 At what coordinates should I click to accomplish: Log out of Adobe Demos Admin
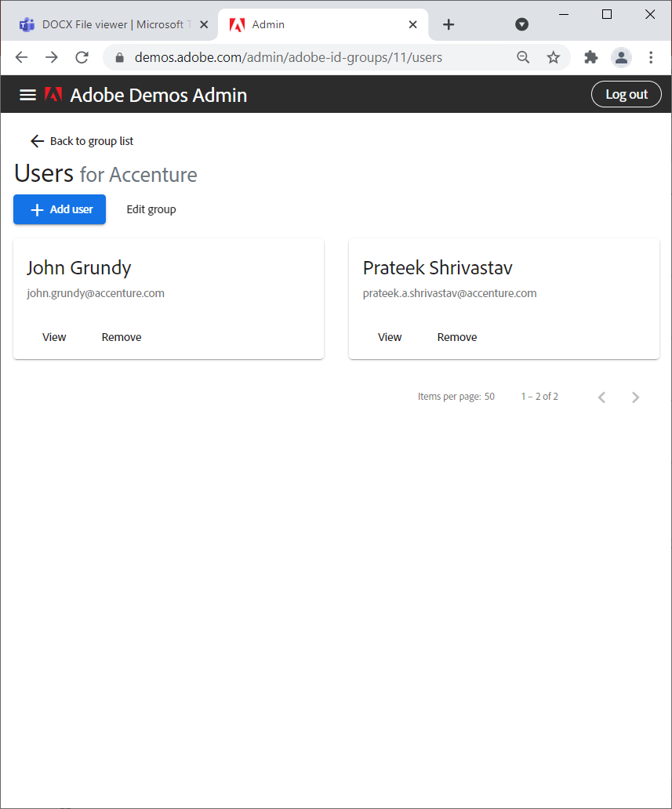click(626, 94)
